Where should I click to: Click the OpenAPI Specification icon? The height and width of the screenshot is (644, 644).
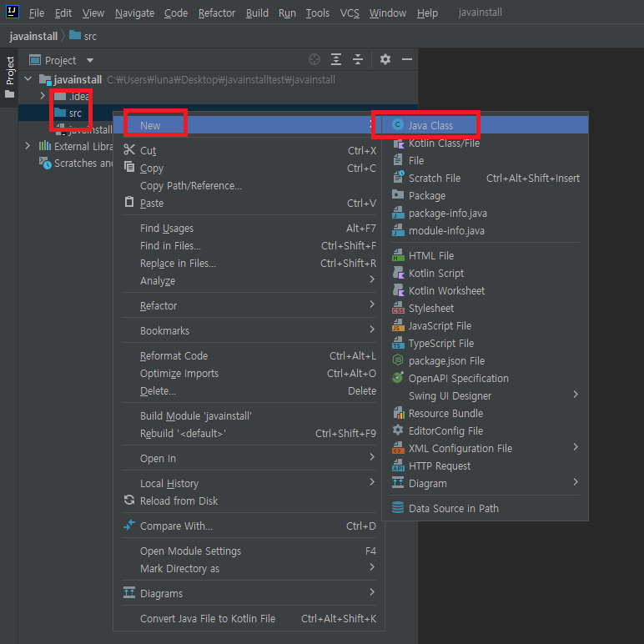pyautogui.click(x=398, y=377)
